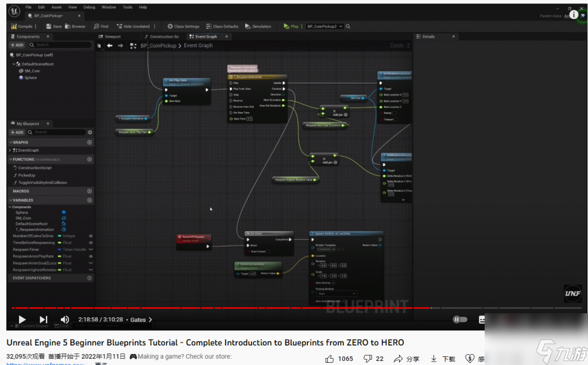
Task: Add a new function with plus icon
Action: click(x=89, y=159)
